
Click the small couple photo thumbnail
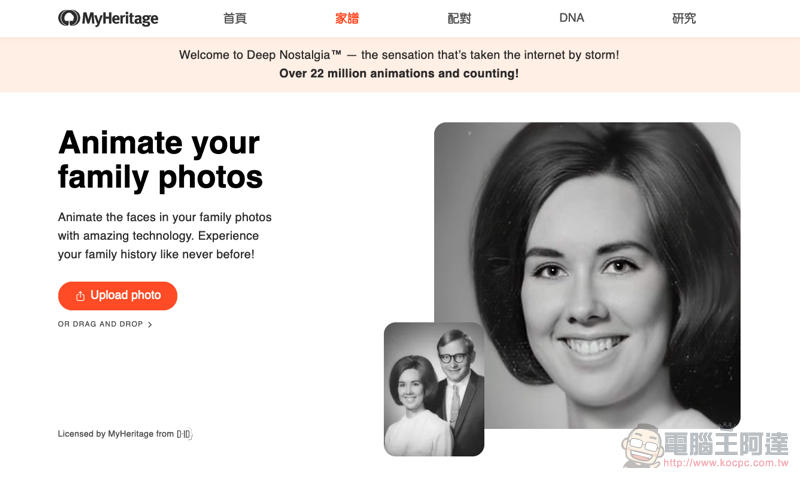tap(434, 389)
